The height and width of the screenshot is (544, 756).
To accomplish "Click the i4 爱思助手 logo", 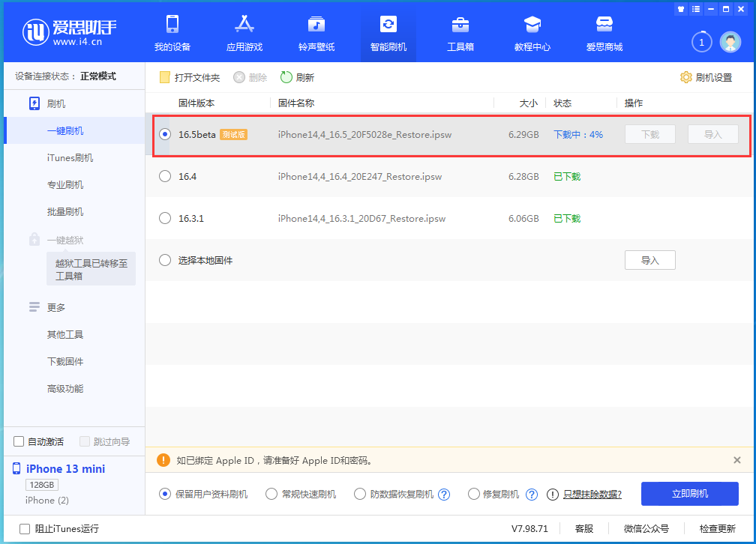I will click(69, 31).
